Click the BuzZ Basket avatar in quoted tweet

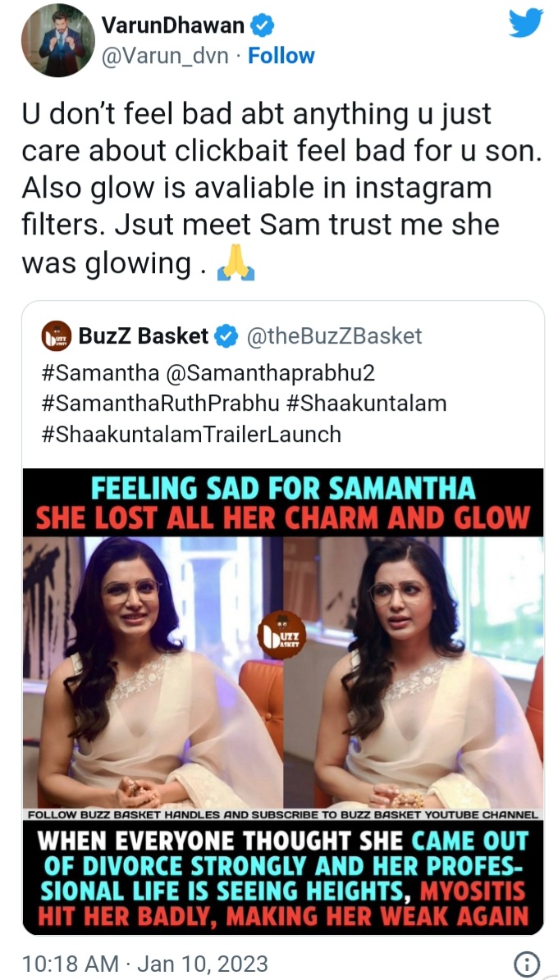pos(57,336)
